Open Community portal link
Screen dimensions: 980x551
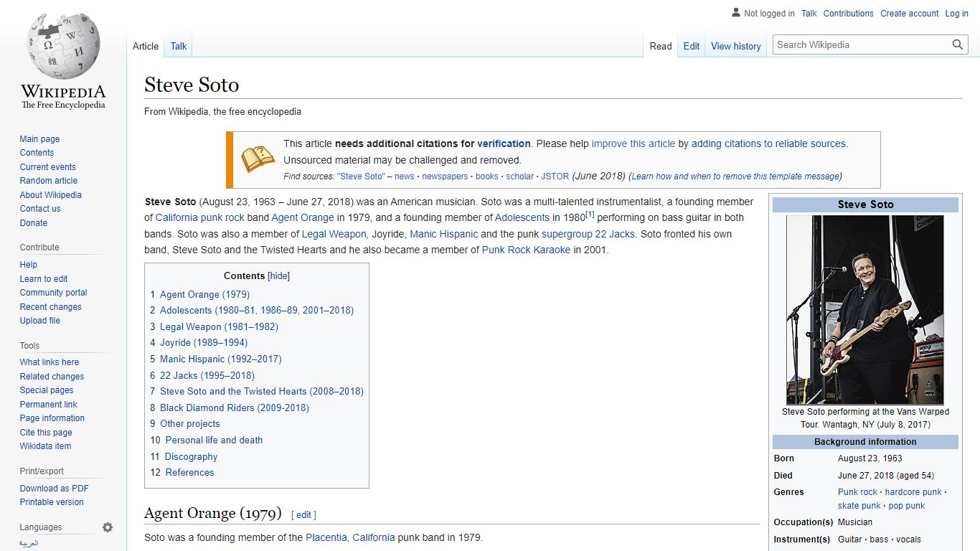pyautogui.click(x=53, y=293)
